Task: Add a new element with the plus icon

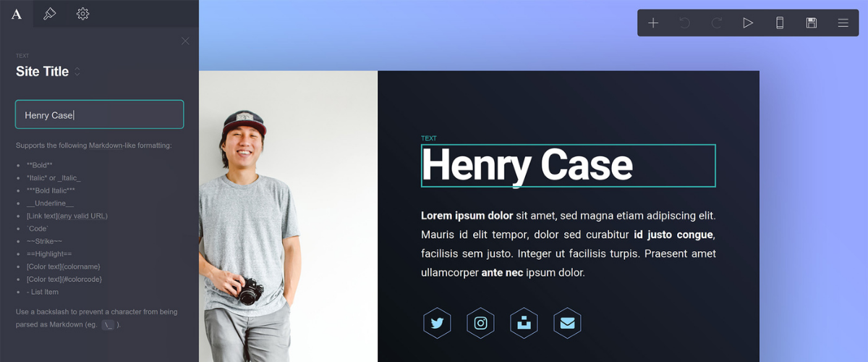Action: (x=653, y=23)
